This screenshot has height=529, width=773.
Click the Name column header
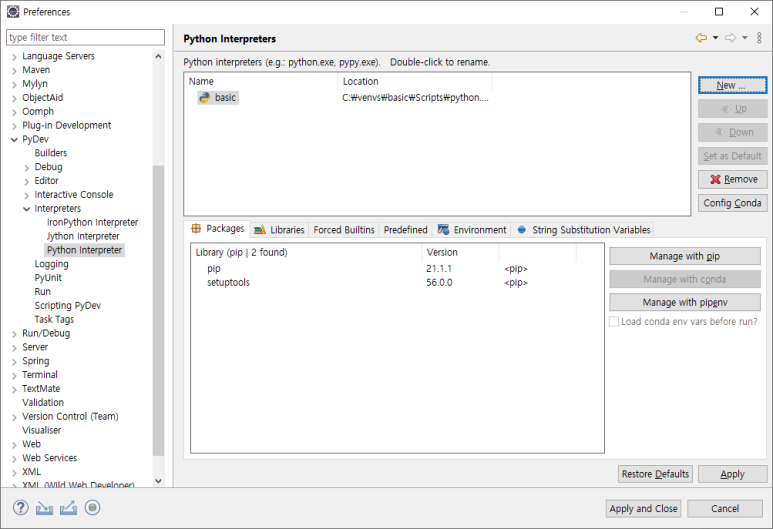click(261, 81)
